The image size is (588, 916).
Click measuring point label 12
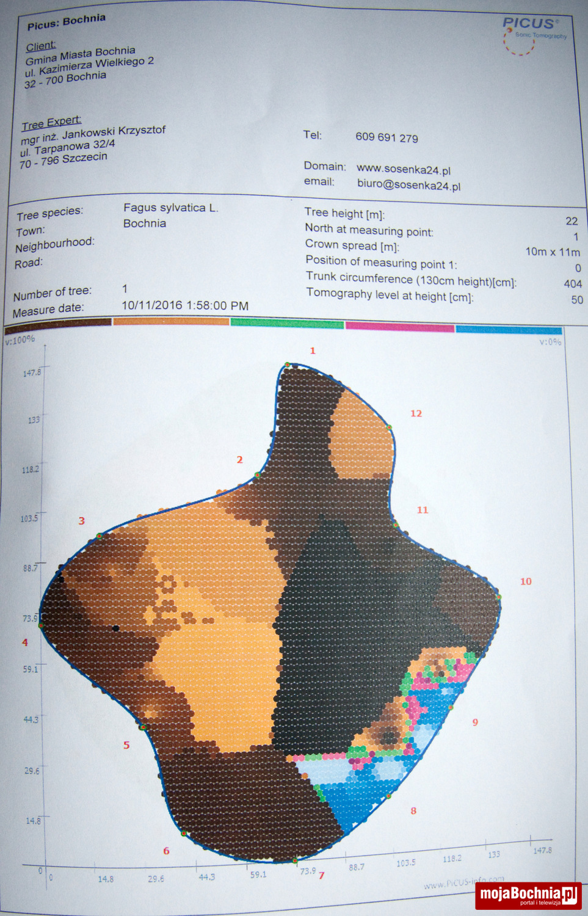click(x=416, y=413)
